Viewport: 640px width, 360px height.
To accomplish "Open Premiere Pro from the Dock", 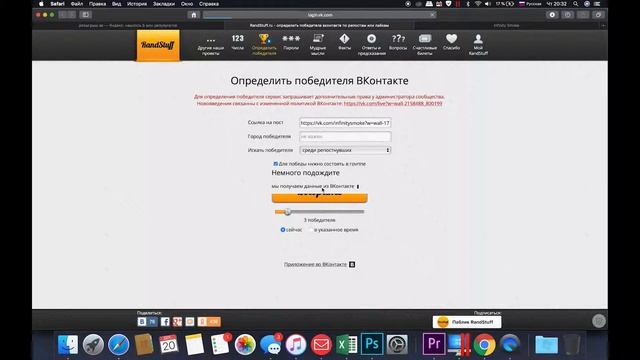I will tap(433, 344).
